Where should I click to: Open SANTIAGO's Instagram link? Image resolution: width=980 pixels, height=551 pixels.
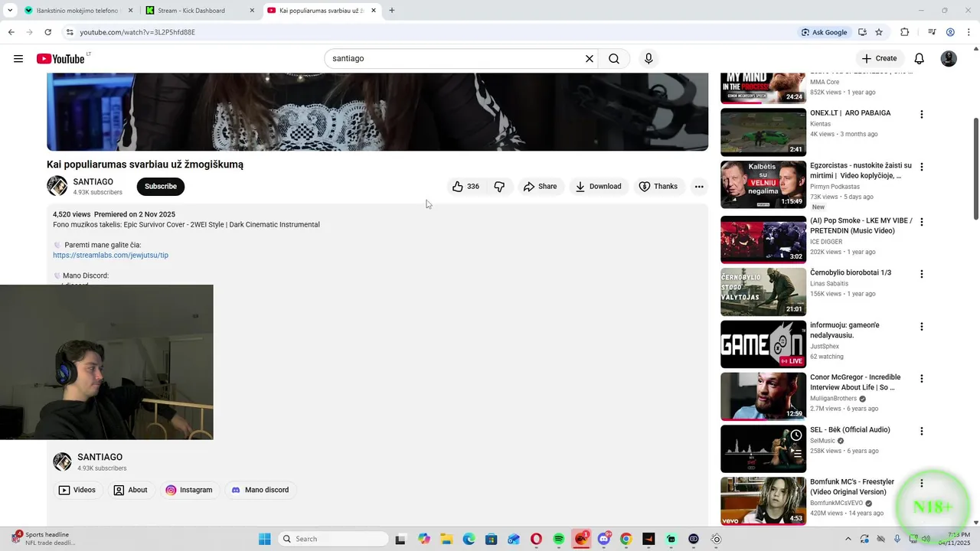point(189,491)
